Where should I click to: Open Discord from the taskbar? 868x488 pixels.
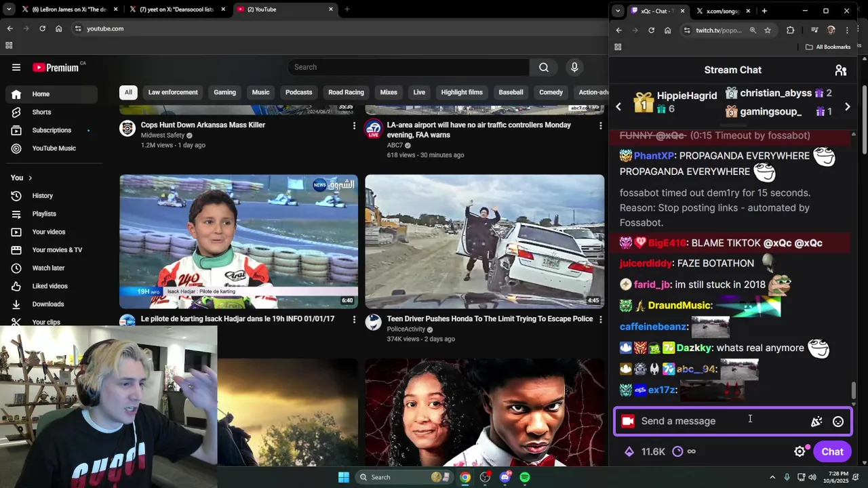pyautogui.click(x=505, y=477)
